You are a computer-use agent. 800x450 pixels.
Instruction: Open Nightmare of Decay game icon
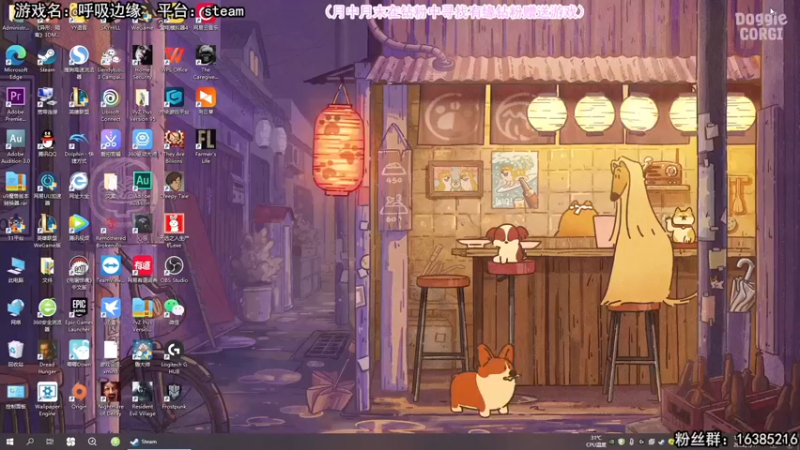pyautogui.click(x=110, y=399)
